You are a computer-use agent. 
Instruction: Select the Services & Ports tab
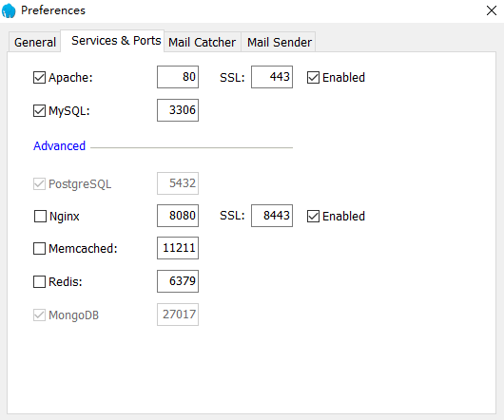click(x=116, y=41)
